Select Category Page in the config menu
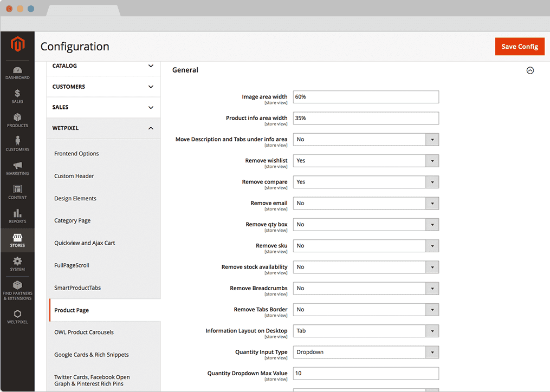The image size is (550, 392). [73, 221]
